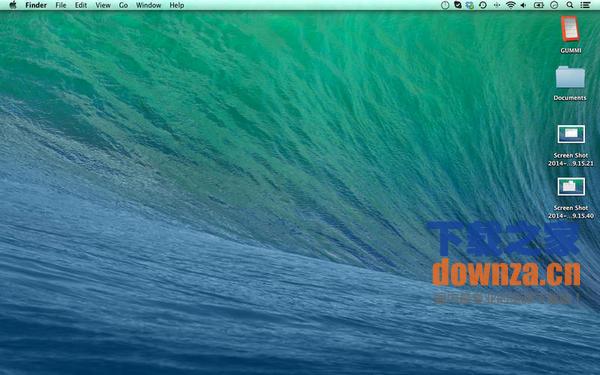Open the Window menu

coord(148,5)
